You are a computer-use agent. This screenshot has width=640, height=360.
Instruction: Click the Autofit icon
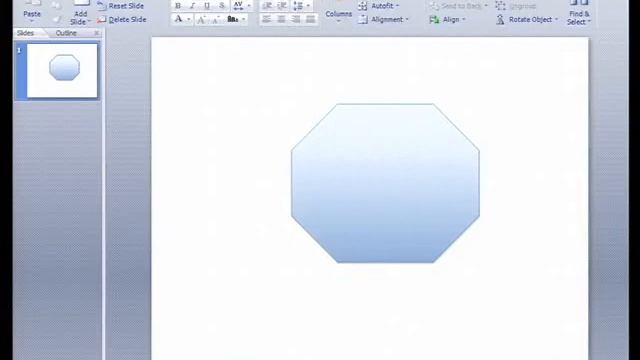coord(362,6)
